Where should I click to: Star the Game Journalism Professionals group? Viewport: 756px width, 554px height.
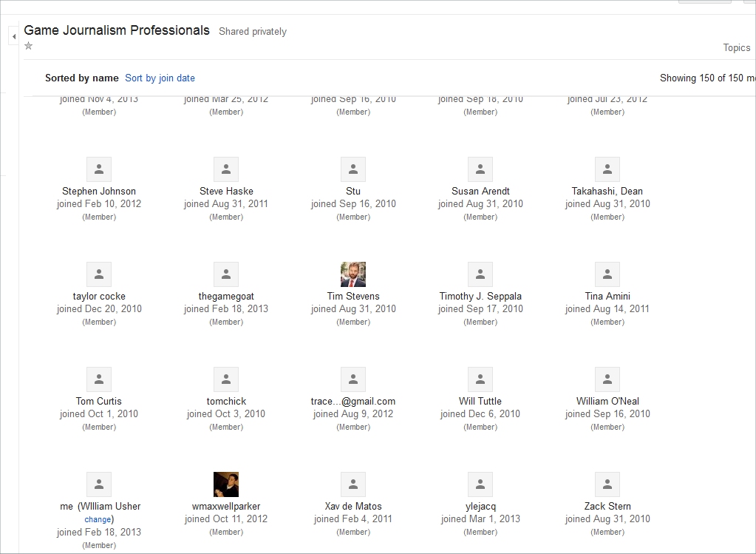coord(29,46)
